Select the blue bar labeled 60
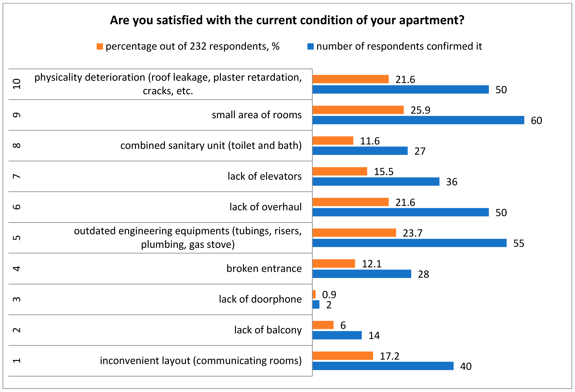 click(x=418, y=120)
